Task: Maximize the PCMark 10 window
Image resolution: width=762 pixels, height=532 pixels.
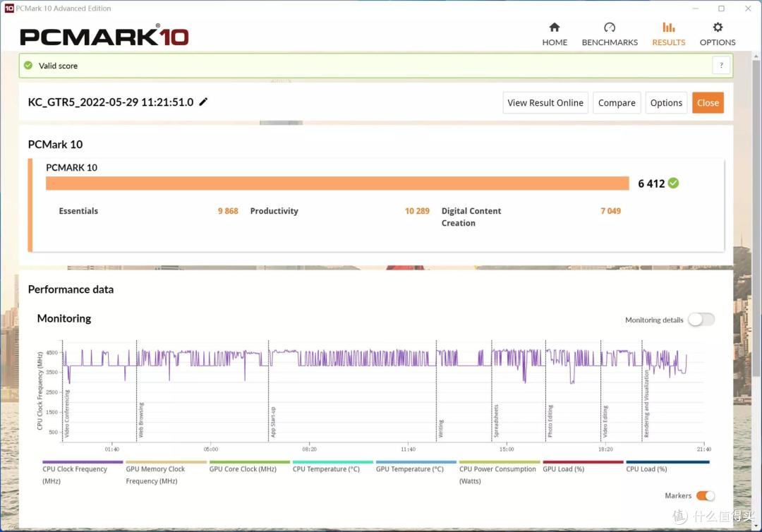Action: tap(721, 8)
